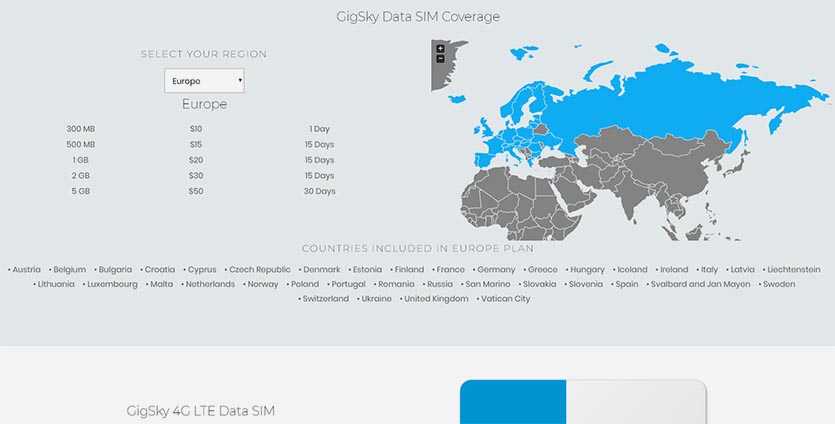Select the 300 MB plan text
The height and width of the screenshot is (424, 835).
coord(81,129)
